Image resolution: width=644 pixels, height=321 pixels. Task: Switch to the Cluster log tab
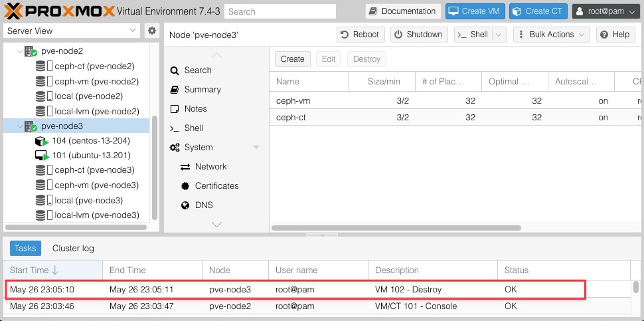pos(73,249)
